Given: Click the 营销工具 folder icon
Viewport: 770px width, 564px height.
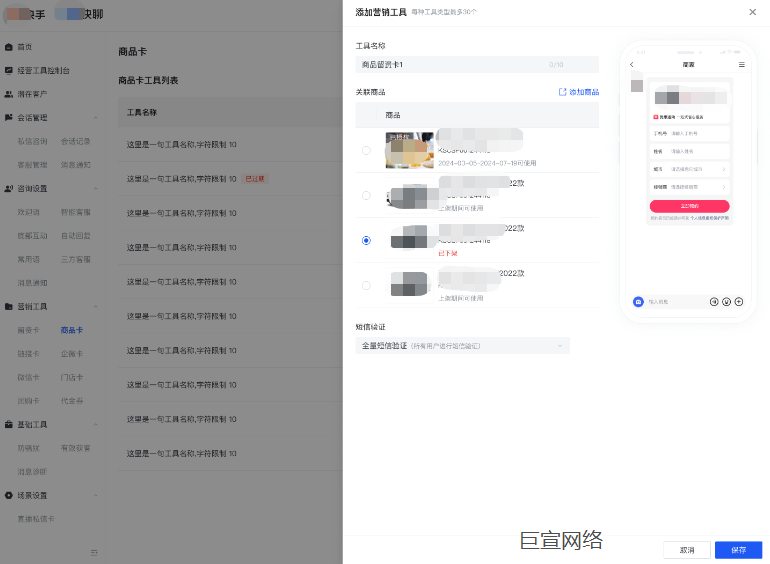Looking at the screenshot, I should click(8, 306).
